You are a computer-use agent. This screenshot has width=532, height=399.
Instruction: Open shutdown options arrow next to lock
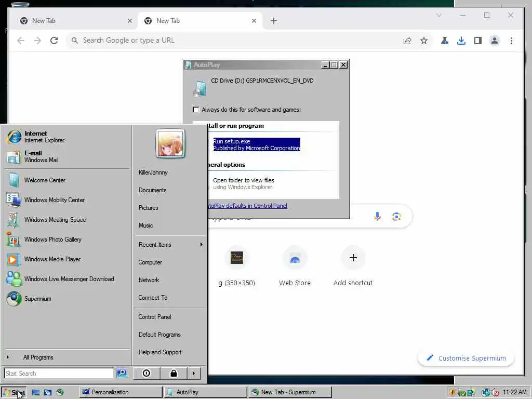[194, 373]
